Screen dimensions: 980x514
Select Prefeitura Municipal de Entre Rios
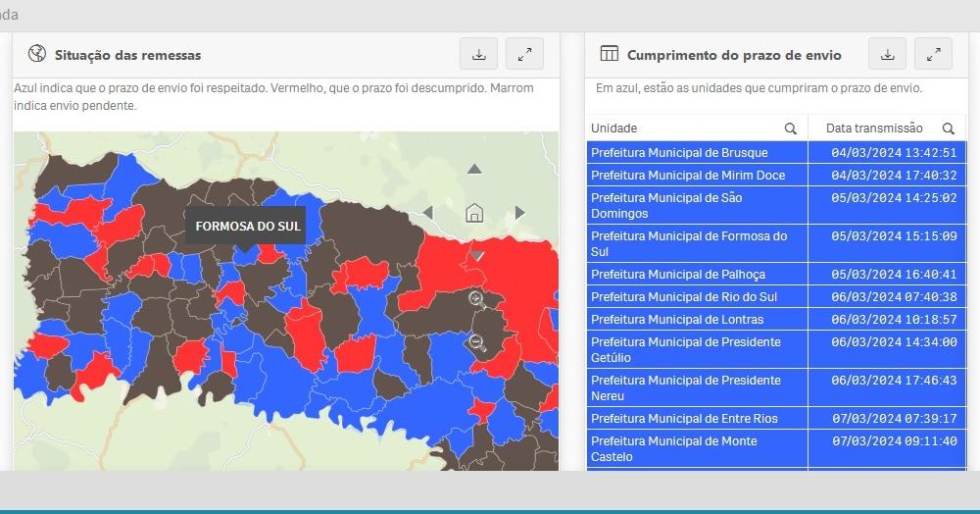coord(697,418)
